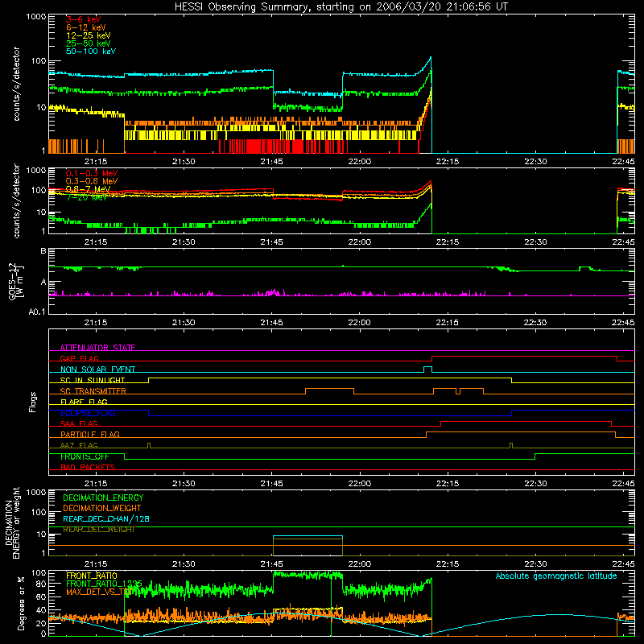This screenshot has height=644, width=644.
Task: Select the NON_SOLAR_EVENT flag label
Action: [97, 369]
